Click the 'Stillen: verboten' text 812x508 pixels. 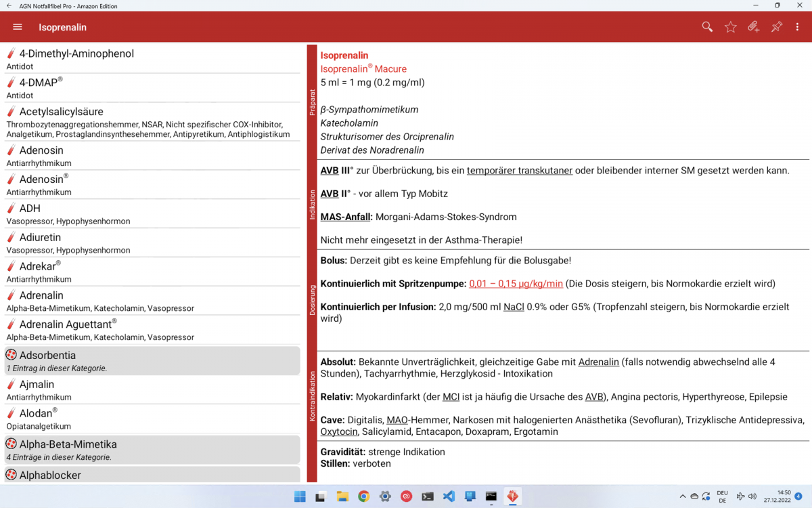pyautogui.click(x=356, y=463)
